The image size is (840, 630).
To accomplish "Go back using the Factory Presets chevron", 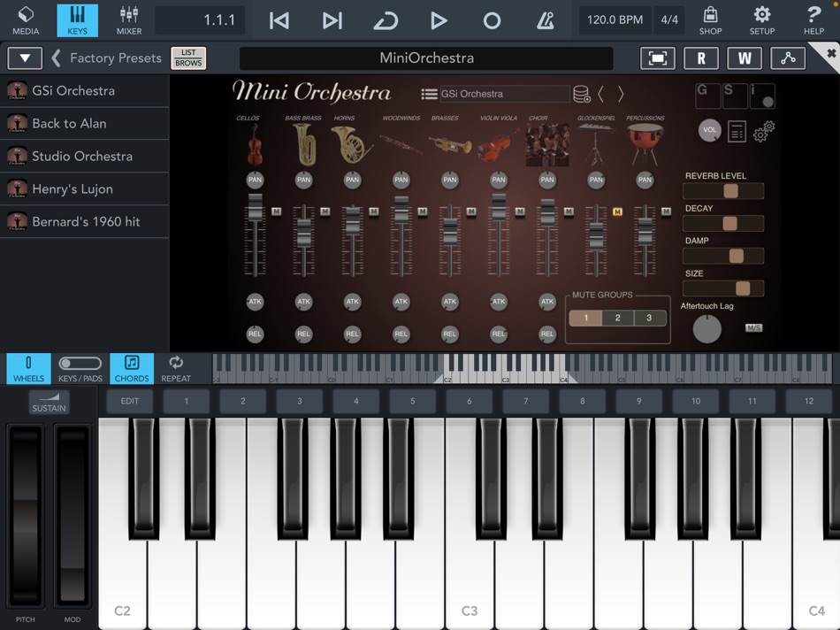I will tap(57, 58).
